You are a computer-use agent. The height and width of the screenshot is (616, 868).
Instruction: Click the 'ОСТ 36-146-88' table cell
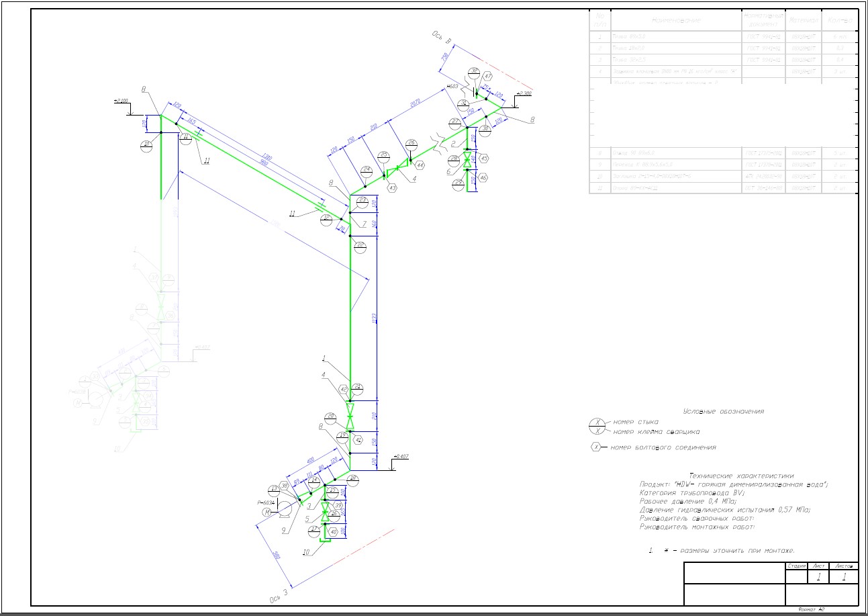[x=765, y=187]
